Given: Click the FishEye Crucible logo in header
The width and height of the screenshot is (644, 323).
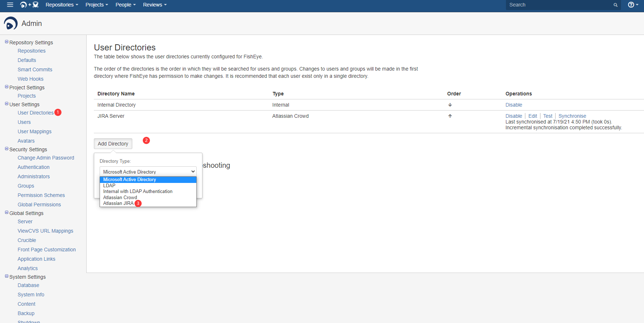Looking at the screenshot, I should 29,5.
